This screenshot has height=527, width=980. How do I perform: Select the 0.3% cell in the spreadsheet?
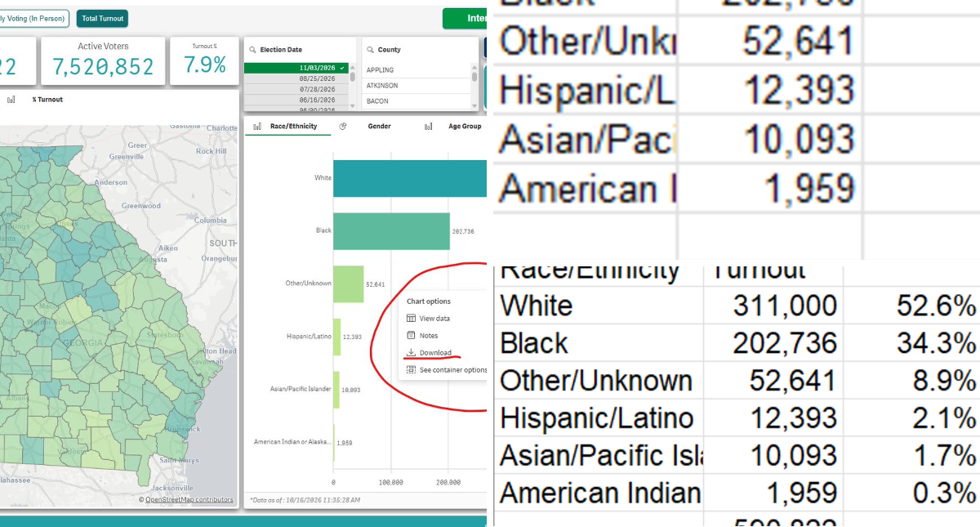point(911,494)
